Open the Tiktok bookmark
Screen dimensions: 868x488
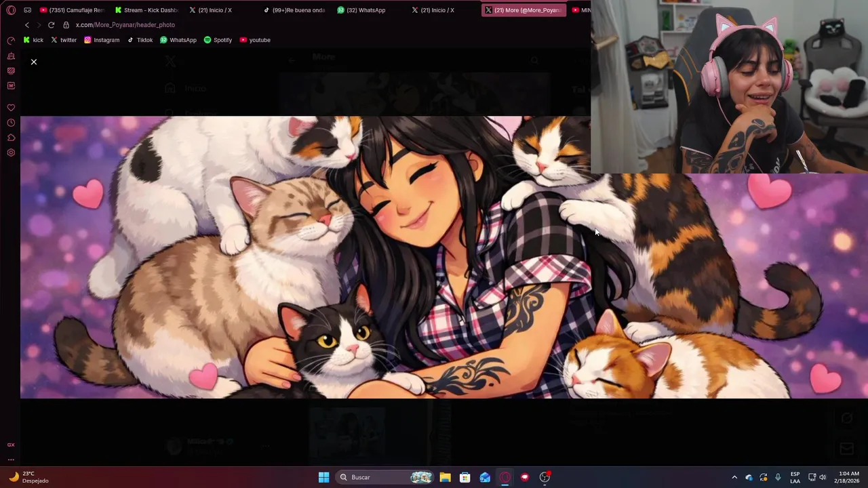point(140,40)
